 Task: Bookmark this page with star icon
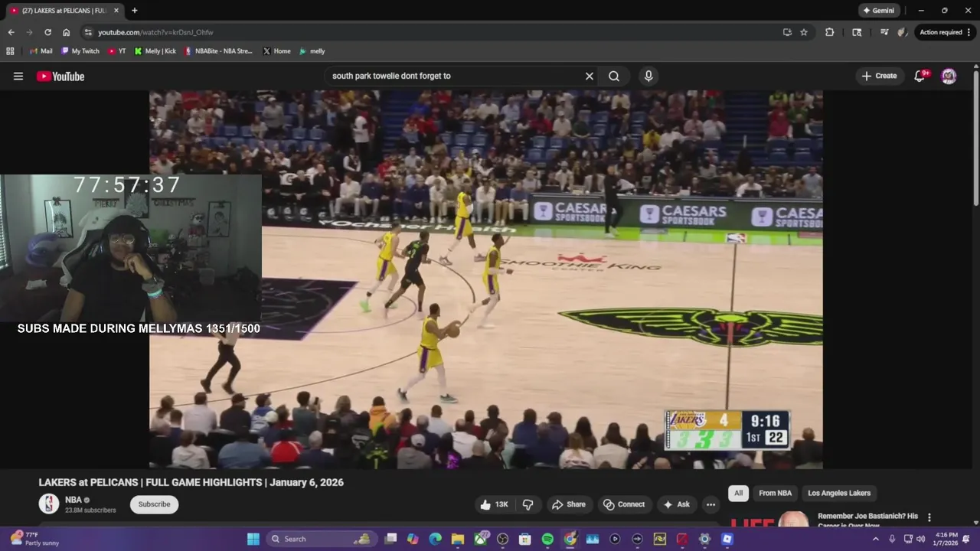click(x=804, y=32)
